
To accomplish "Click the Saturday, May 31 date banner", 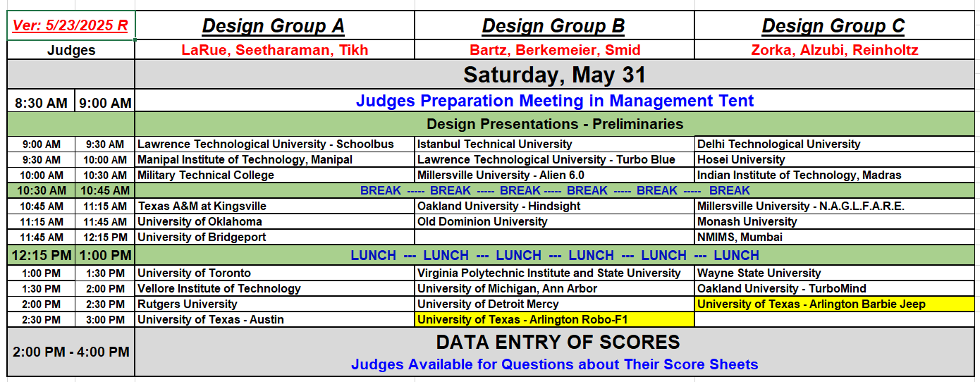I will (554, 75).
